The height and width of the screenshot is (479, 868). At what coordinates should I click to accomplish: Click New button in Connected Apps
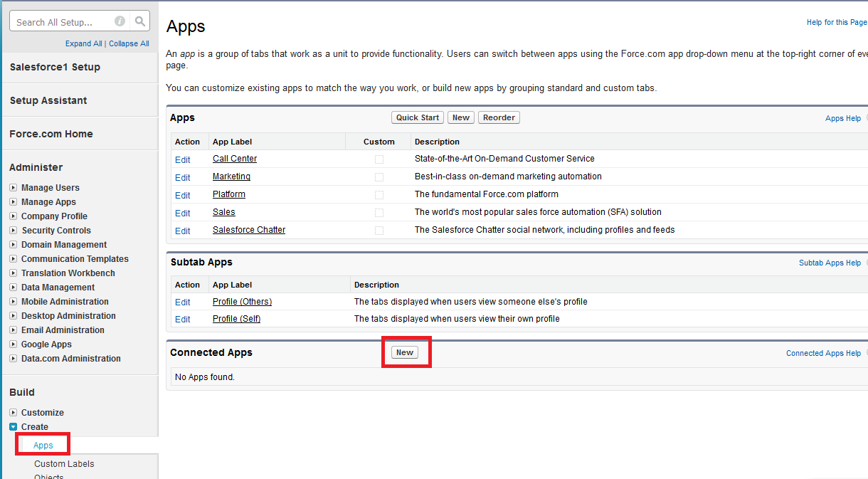(405, 352)
